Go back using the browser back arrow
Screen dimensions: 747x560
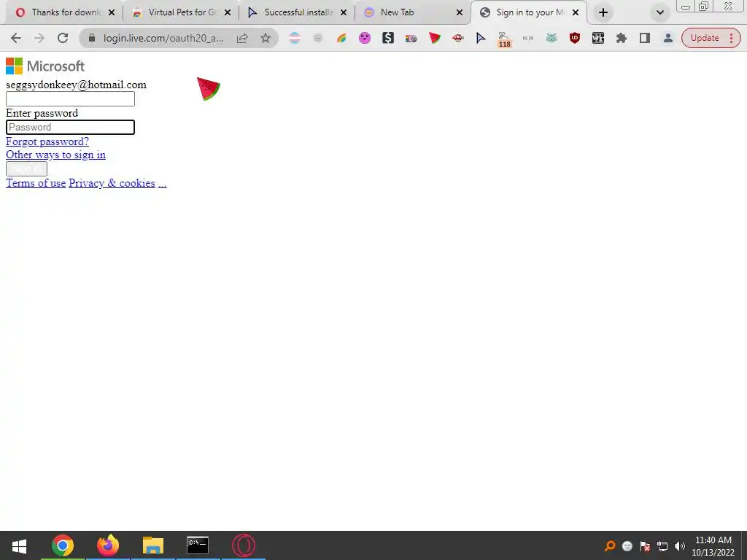click(x=16, y=38)
